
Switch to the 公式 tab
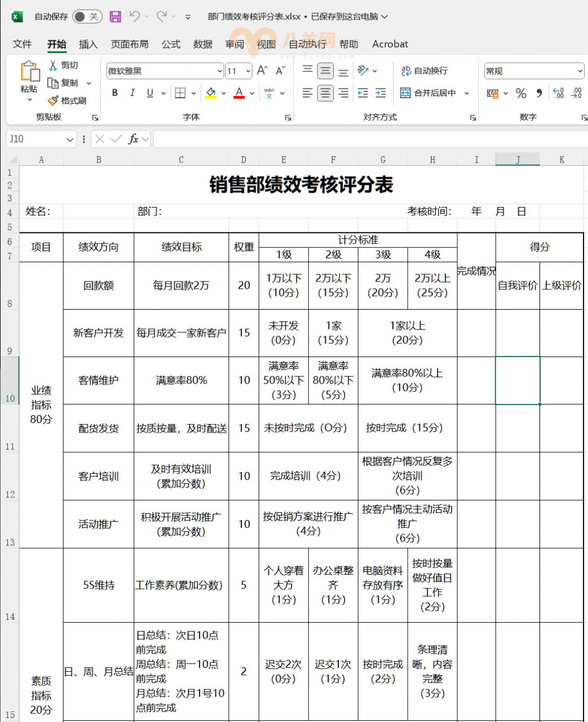tap(171, 44)
